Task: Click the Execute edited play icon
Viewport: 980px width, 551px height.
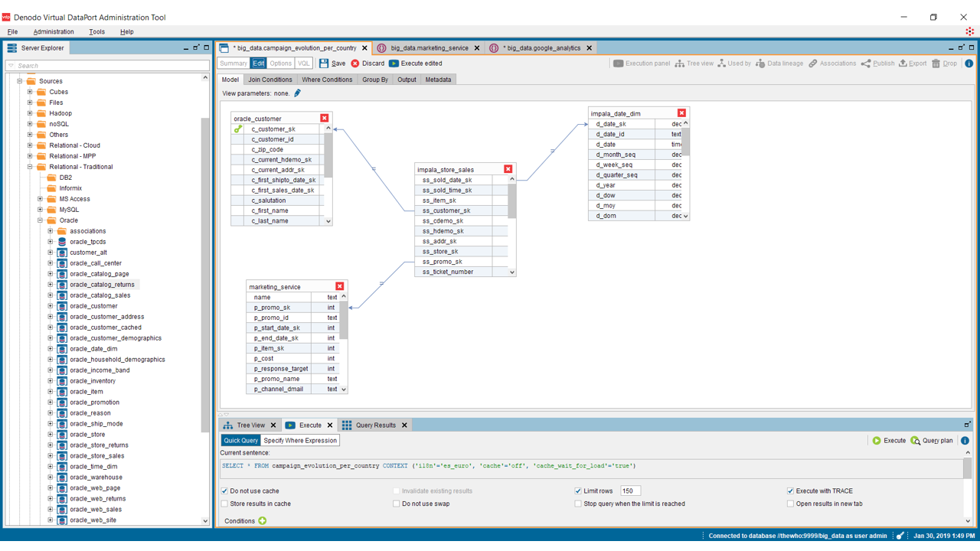Action: 394,64
